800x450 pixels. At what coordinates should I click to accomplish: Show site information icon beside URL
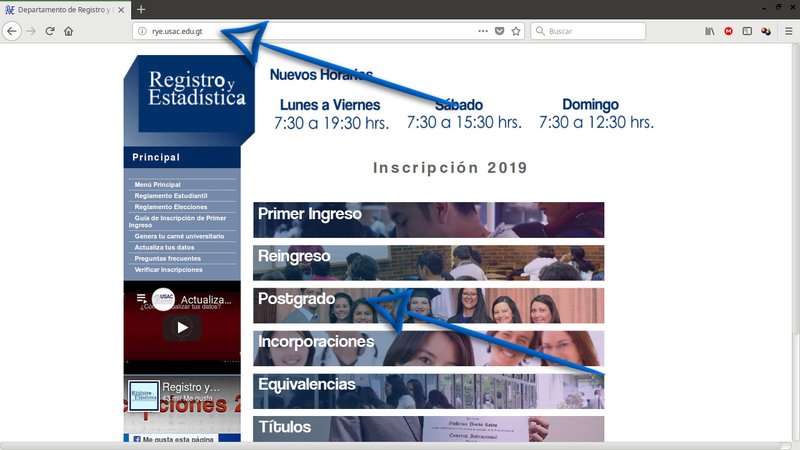(x=142, y=31)
